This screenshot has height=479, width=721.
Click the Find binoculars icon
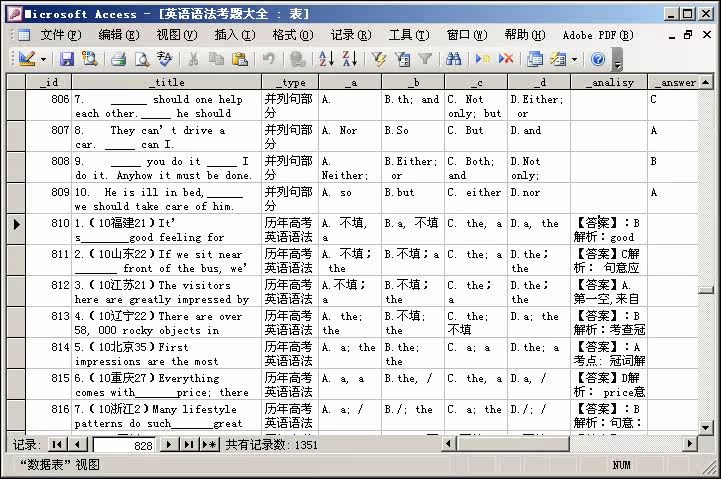pyautogui.click(x=453, y=59)
